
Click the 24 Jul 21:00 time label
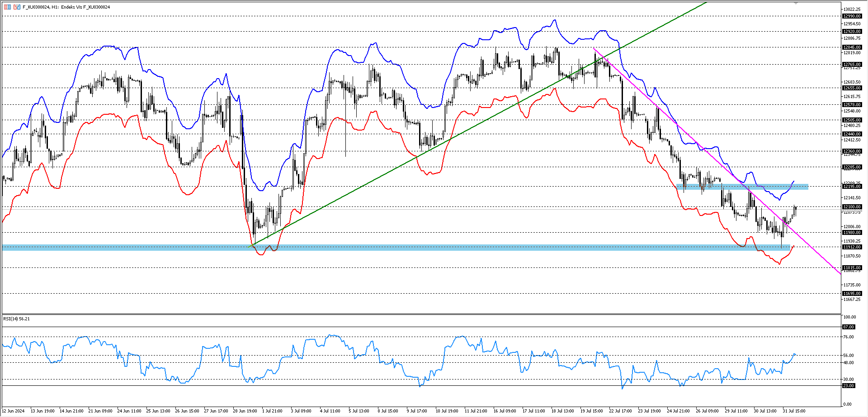(679, 411)
